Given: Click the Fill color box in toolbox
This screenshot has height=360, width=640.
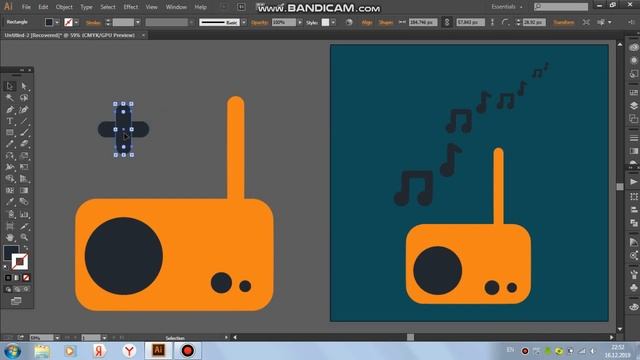Looking at the screenshot, I should (10, 252).
